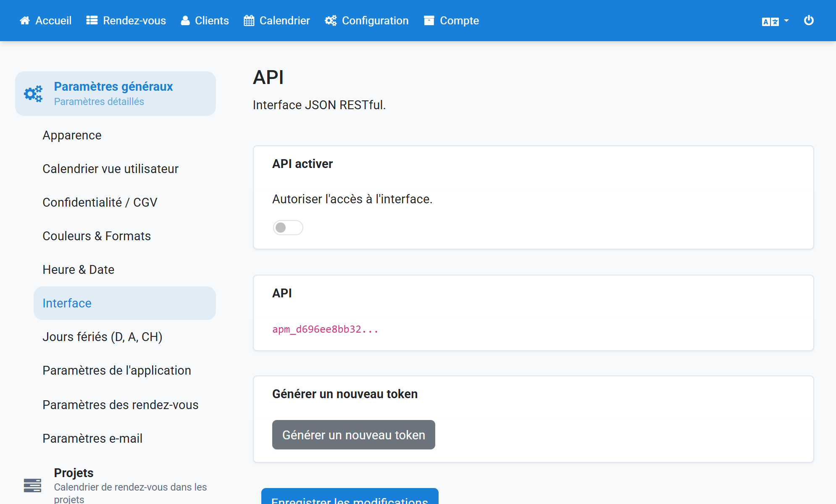Open the Calendrier menu item
Viewport: 836px width, 504px height.
277,21
